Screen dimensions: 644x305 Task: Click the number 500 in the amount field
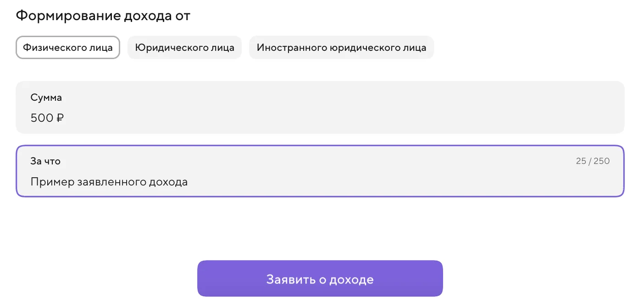[42, 118]
